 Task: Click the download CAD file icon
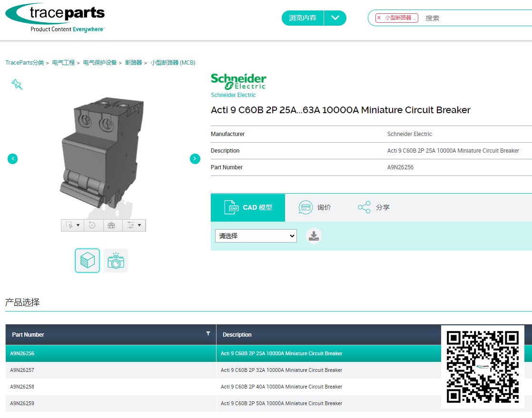314,236
